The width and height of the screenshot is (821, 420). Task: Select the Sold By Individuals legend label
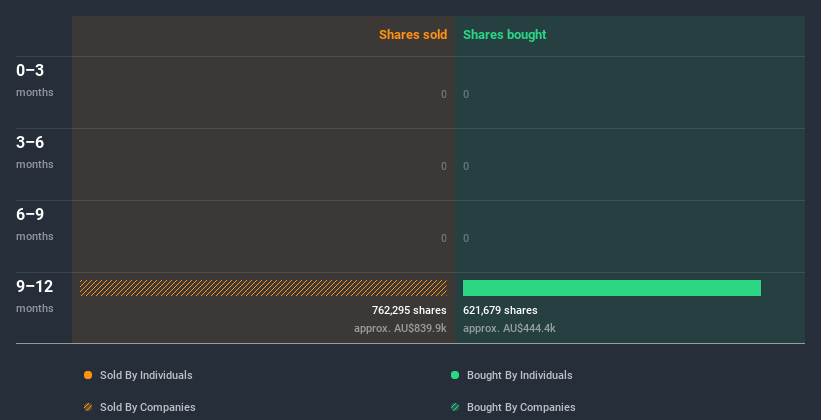pyautogui.click(x=146, y=375)
